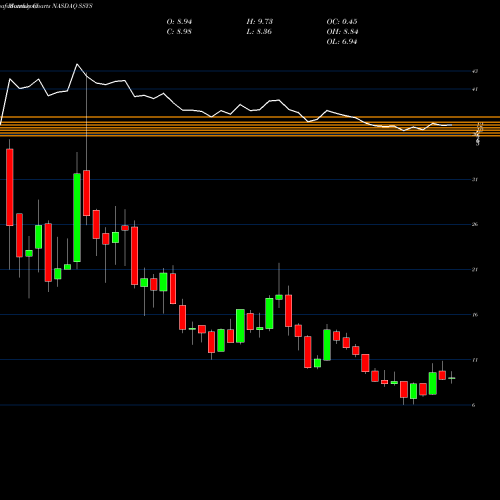Image resolution: width=500 pixels, height=500 pixels.
Task: Click the low price text "L: 8.36"
Action: click(x=259, y=32)
